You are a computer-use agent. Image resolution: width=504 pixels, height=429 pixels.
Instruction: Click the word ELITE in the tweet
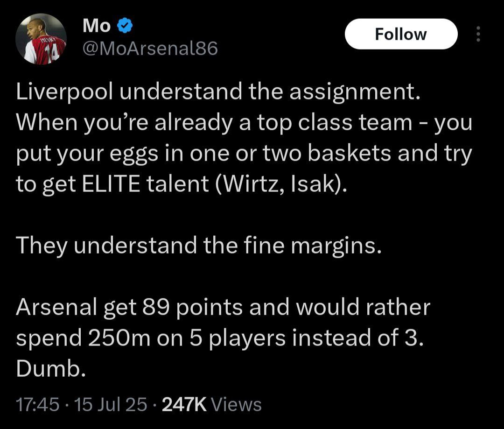click(107, 185)
